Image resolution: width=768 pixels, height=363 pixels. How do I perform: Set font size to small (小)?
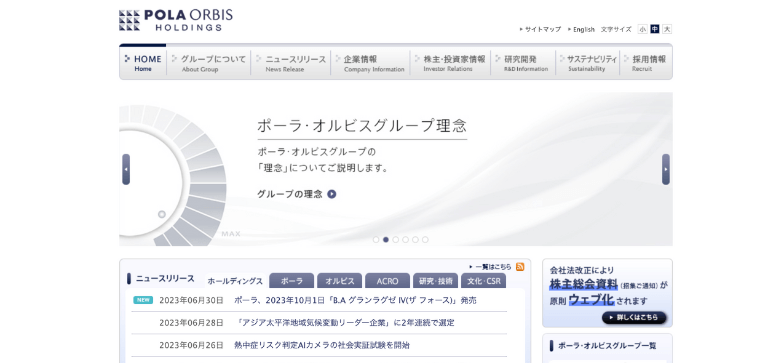coord(642,29)
